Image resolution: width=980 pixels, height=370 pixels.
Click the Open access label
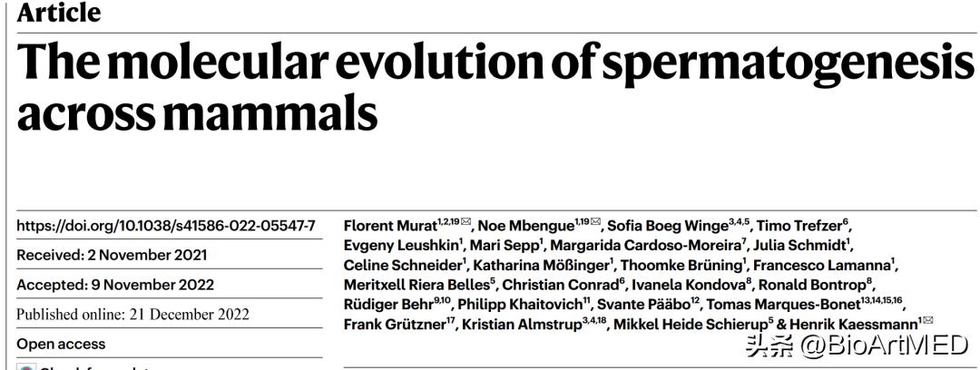(62, 344)
